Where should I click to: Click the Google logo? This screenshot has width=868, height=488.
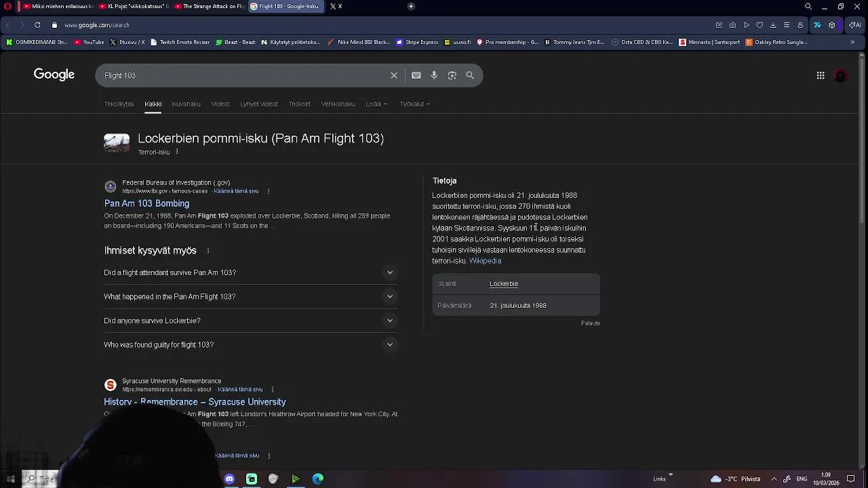[x=54, y=75]
